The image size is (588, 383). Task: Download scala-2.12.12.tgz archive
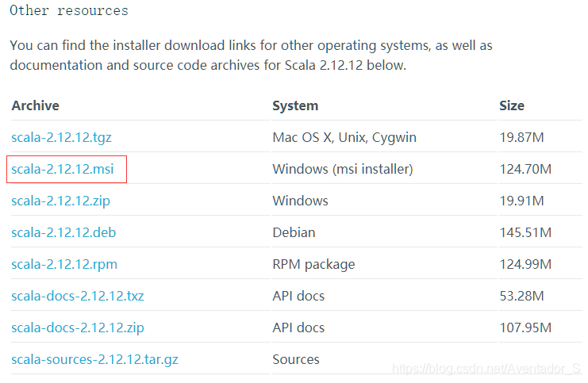point(61,137)
